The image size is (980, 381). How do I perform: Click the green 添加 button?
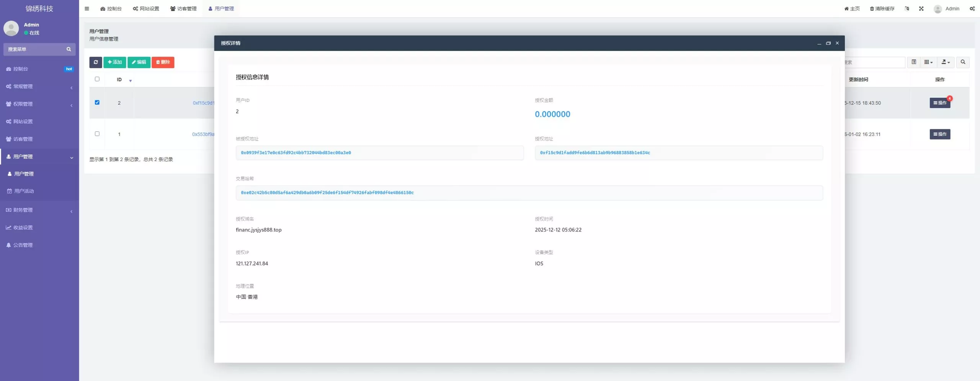click(115, 62)
